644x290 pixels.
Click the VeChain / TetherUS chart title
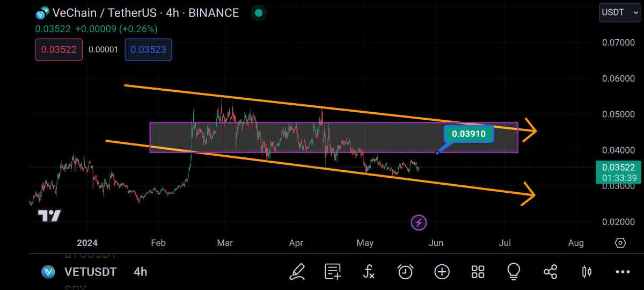145,13
